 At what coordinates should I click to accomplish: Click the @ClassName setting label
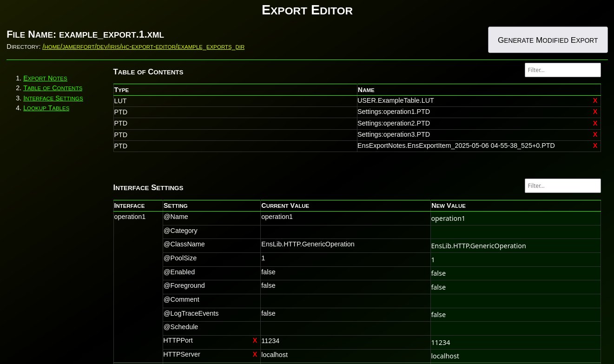click(184, 244)
